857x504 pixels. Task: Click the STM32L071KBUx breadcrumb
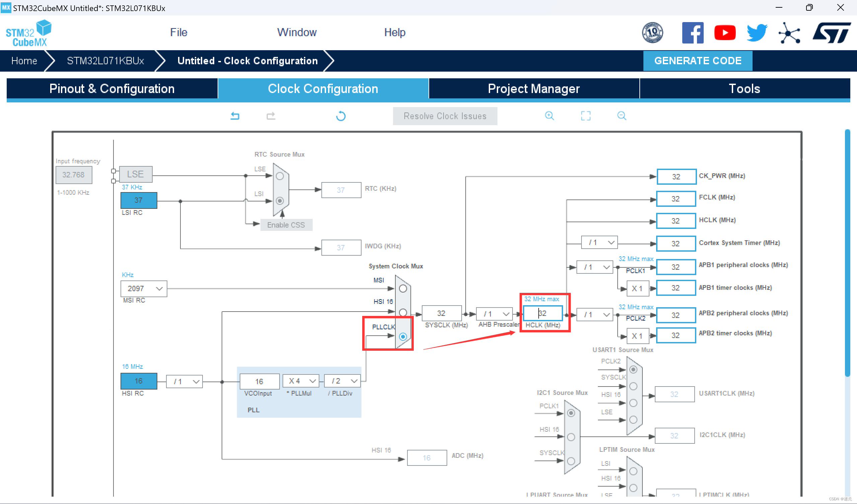[105, 61]
